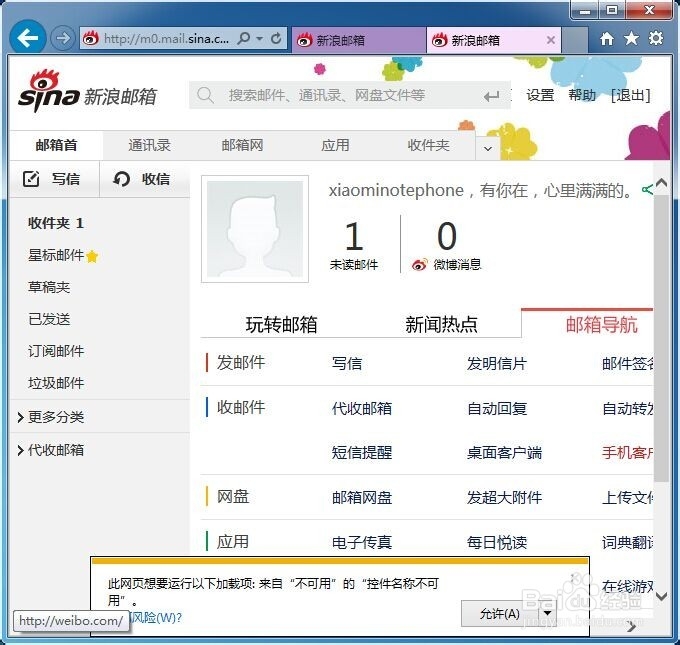Open 帮助 help link
This screenshot has width=680, height=645.
pyautogui.click(x=582, y=95)
